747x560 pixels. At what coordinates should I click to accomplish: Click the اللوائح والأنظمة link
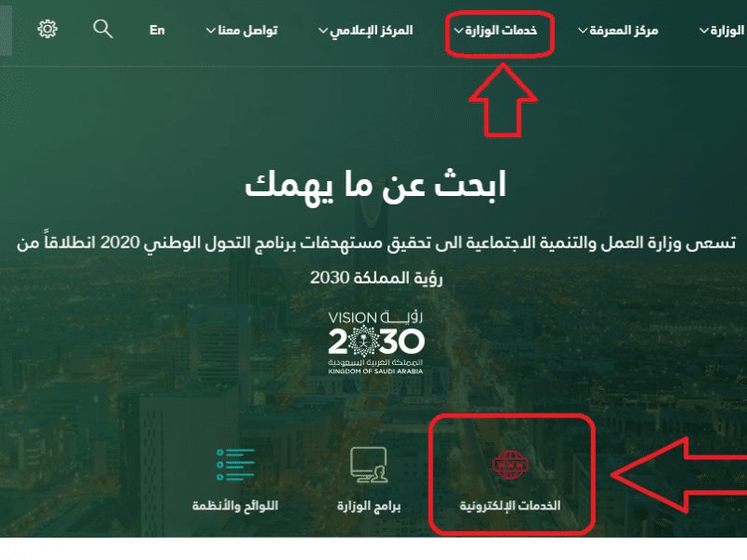tap(235, 505)
